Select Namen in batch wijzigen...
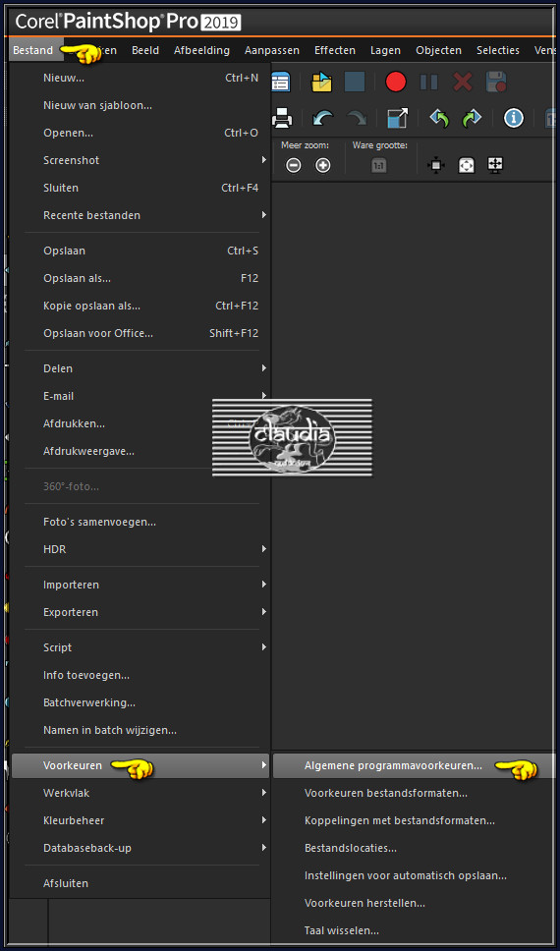The height and width of the screenshot is (951, 560). 141,730
